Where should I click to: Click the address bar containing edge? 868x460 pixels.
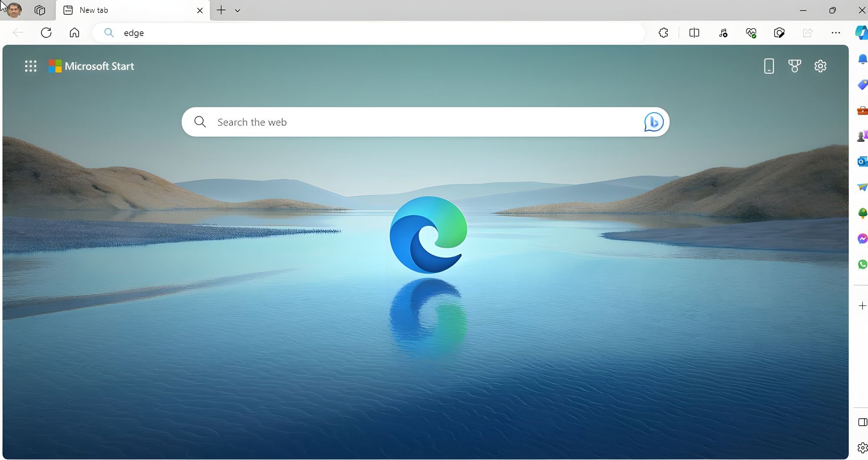369,33
